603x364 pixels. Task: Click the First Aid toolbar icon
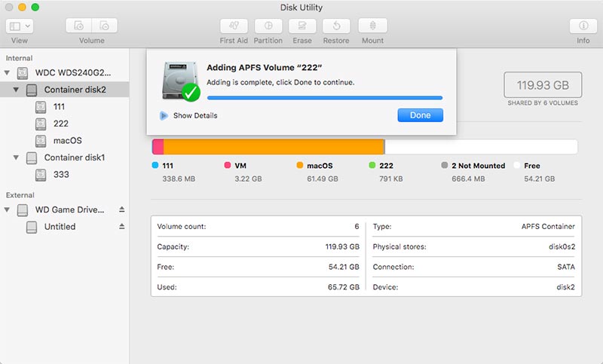[x=234, y=26]
